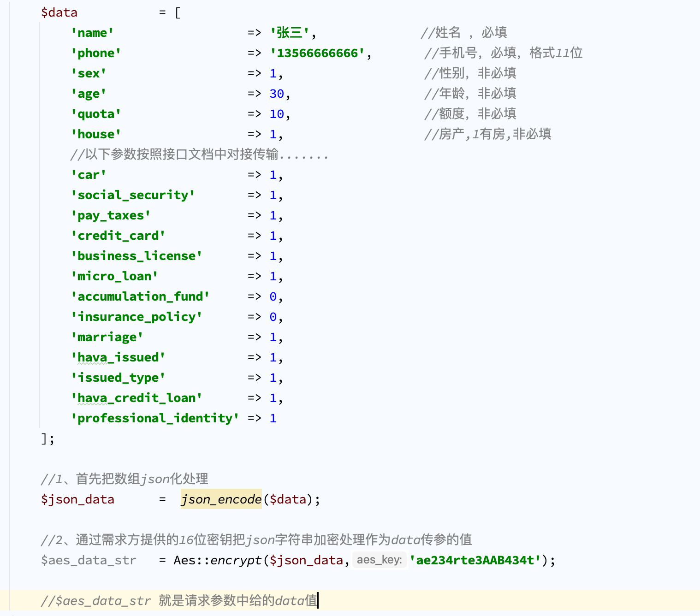Click the value 30 for the age key
The width and height of the screenshot is (700, 616).
tap(277, 94)
